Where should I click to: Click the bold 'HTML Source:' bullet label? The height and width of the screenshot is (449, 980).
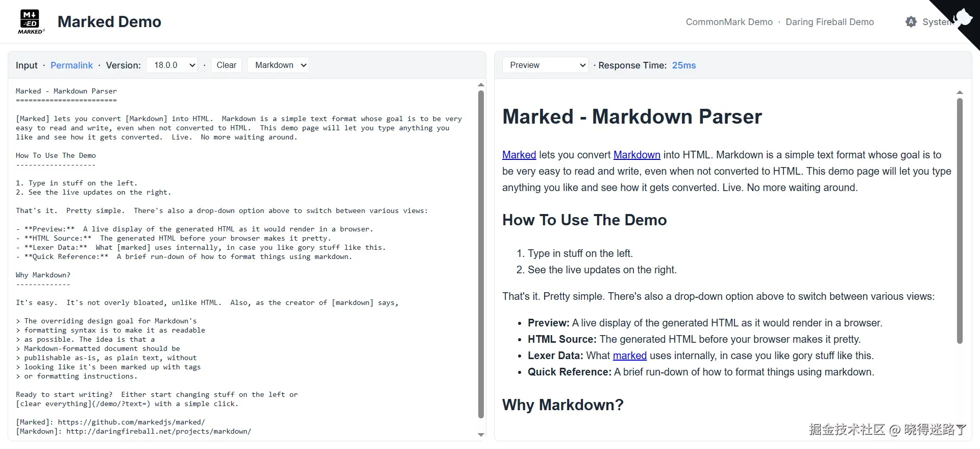tap(562, 339)
